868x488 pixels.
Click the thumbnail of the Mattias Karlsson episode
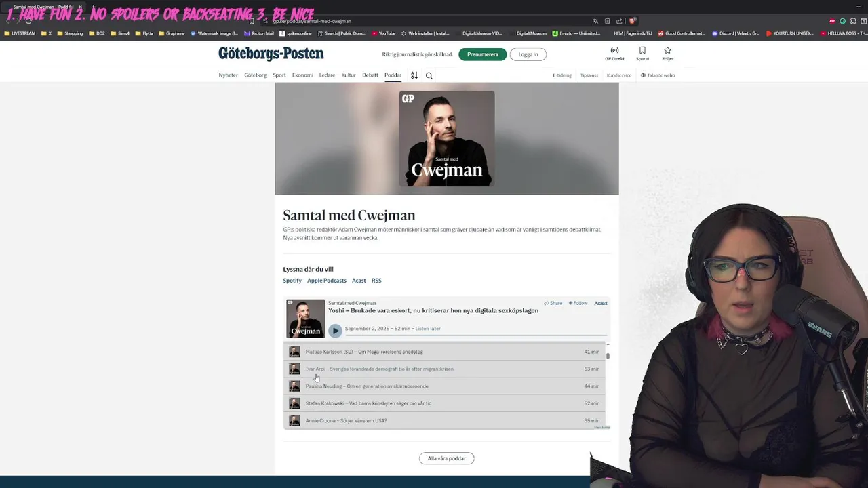(x=294, y=352)
